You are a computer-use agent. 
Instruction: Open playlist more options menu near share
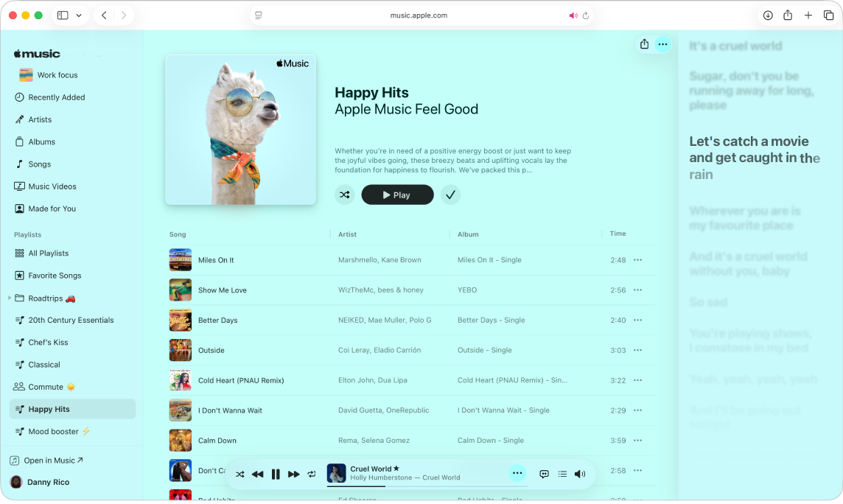pos(663,44)
